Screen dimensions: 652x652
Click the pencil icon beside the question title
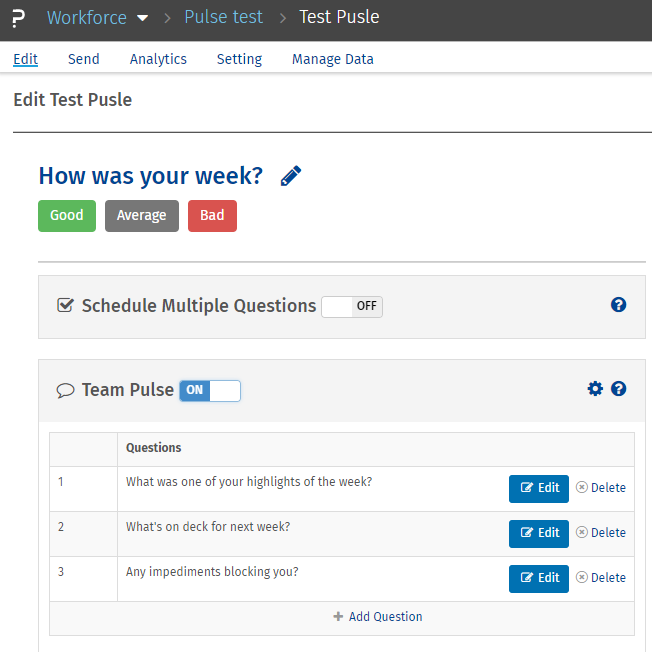tap(290, 177)
